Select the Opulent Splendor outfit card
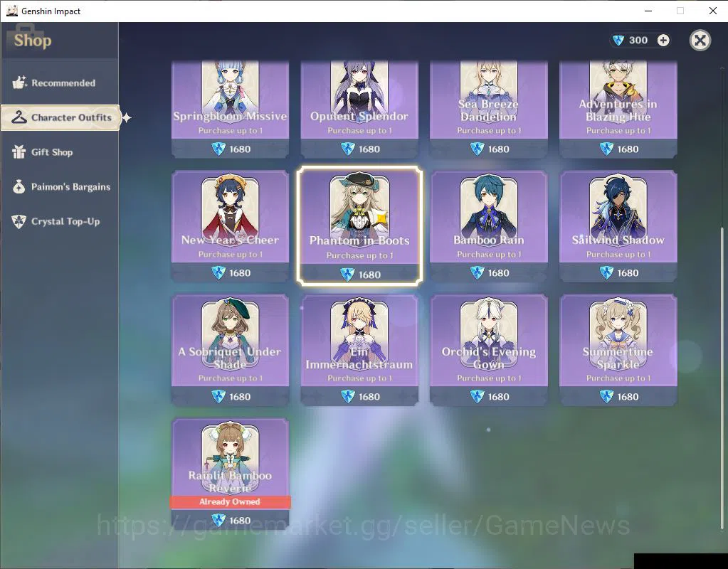The height and width of the screenshot is (569, 728). pos(359,109)
